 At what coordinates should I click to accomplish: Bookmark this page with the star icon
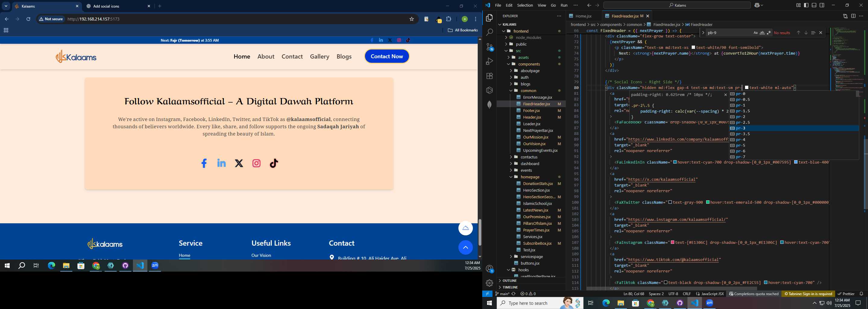click(x=411, y=19)
